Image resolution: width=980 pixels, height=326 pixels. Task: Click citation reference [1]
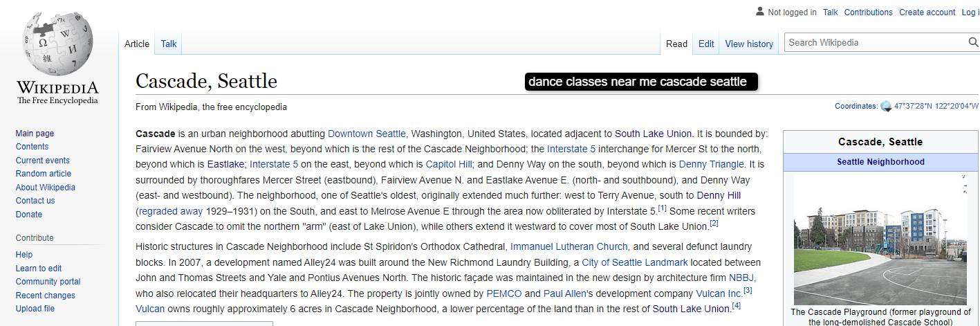[x=662, y=208]
